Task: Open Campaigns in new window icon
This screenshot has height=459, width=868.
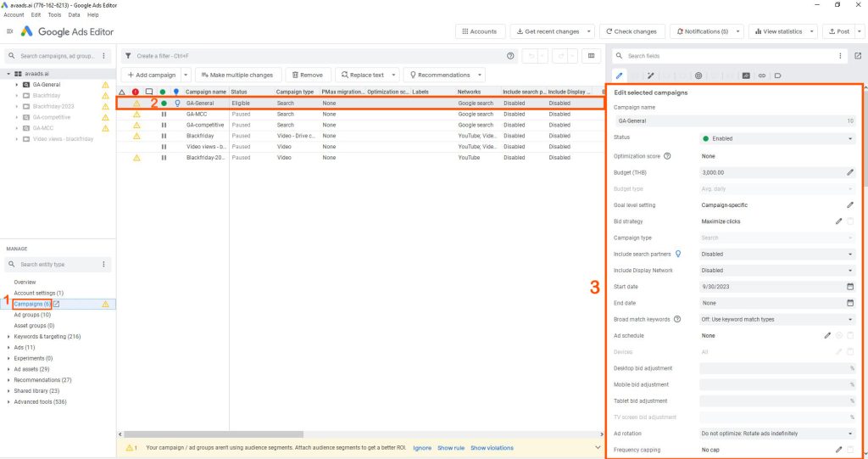Action: click(57, 305)
